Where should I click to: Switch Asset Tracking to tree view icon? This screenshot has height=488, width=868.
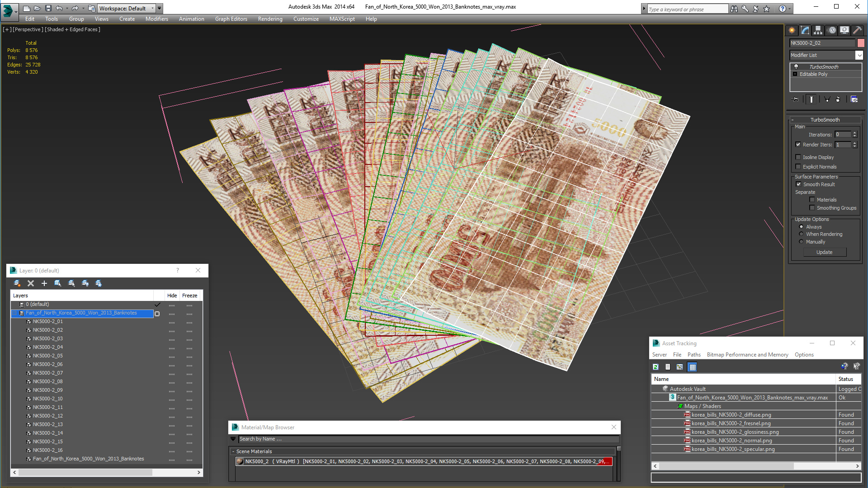679,367
